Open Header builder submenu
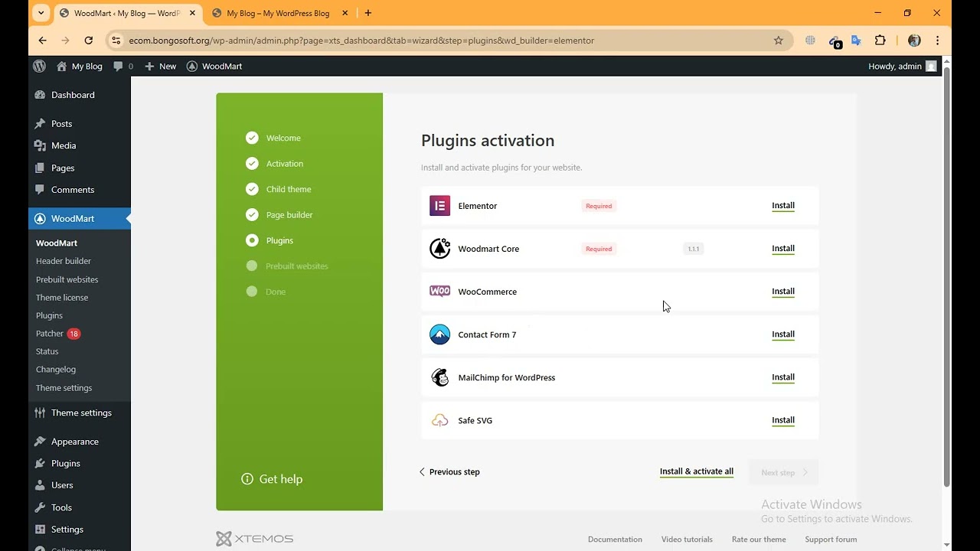 pyautogui.click(x=64, y=261)
